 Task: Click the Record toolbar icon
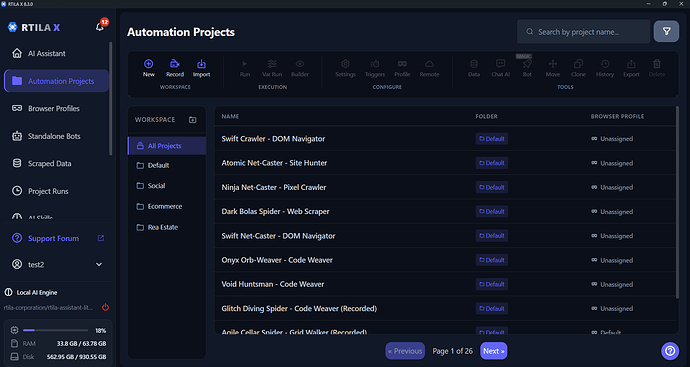175,64
